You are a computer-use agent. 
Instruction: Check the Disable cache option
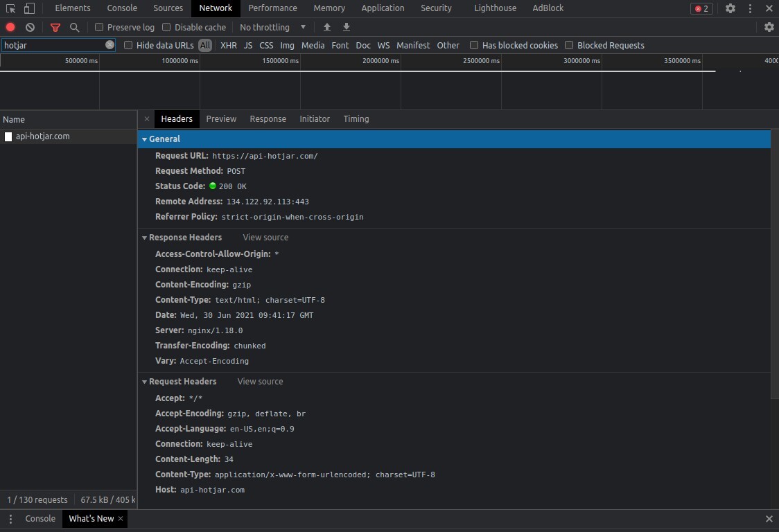[x=166, y=27]
